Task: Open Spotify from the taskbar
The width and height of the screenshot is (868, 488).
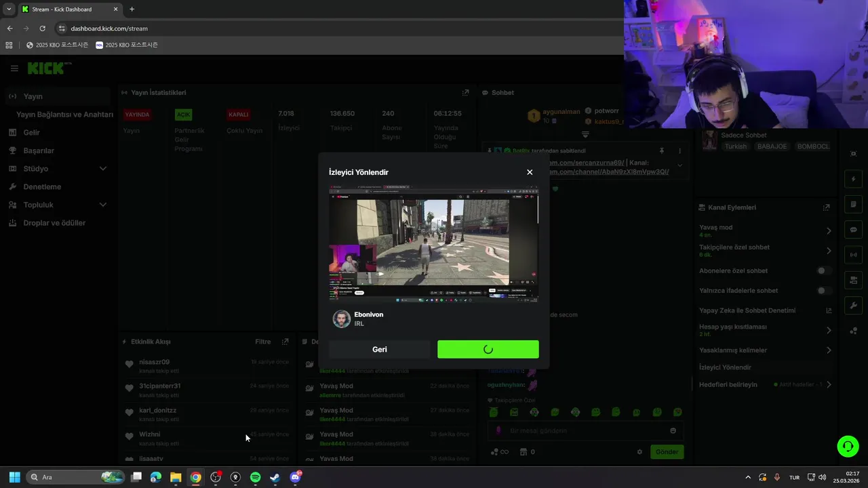Action: tap(255, 477)
